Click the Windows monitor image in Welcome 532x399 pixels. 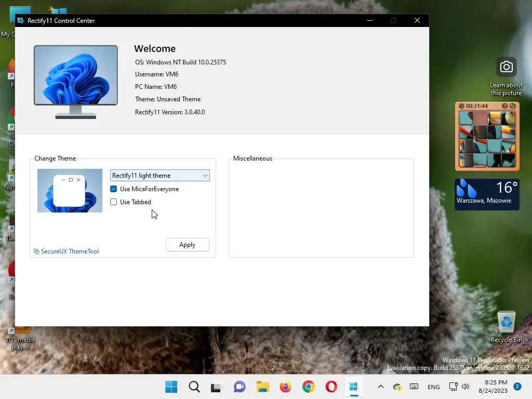76,82
